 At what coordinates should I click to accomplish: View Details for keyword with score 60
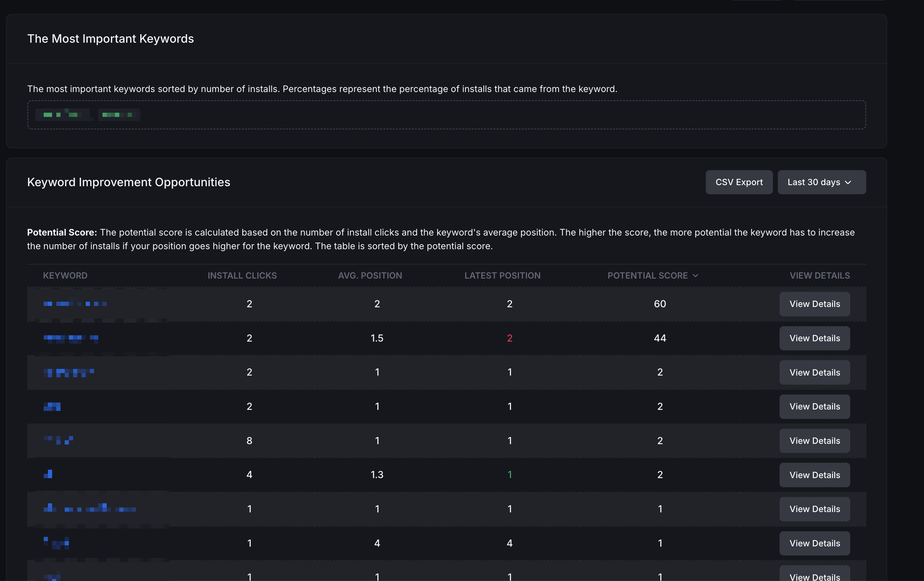point(815,304)
